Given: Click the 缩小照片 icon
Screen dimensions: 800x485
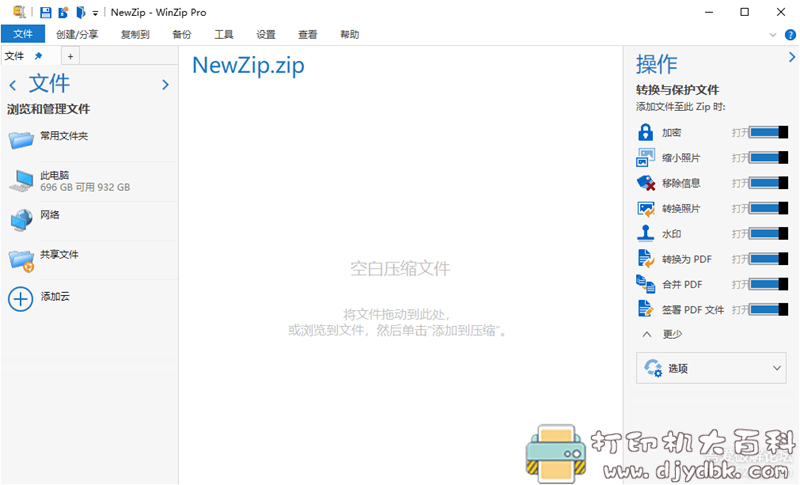Looking at the screenshot, I should click(645, 158).
